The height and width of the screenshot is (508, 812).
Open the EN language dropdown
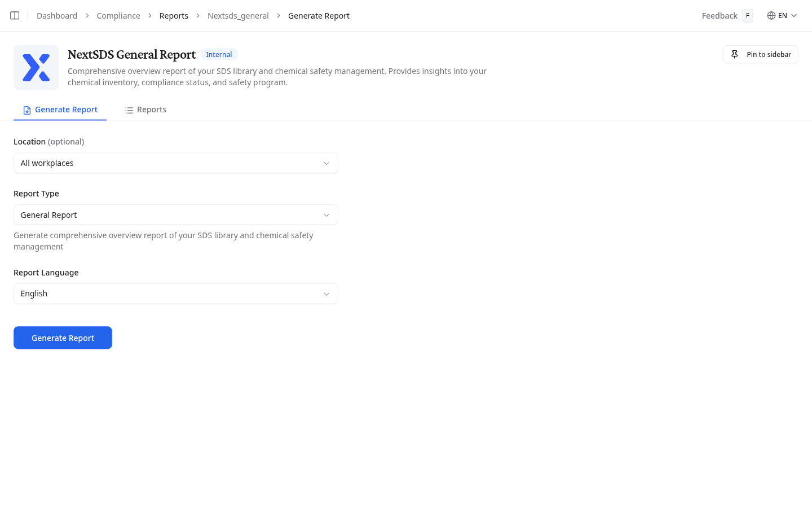click(x=782, y=16)
